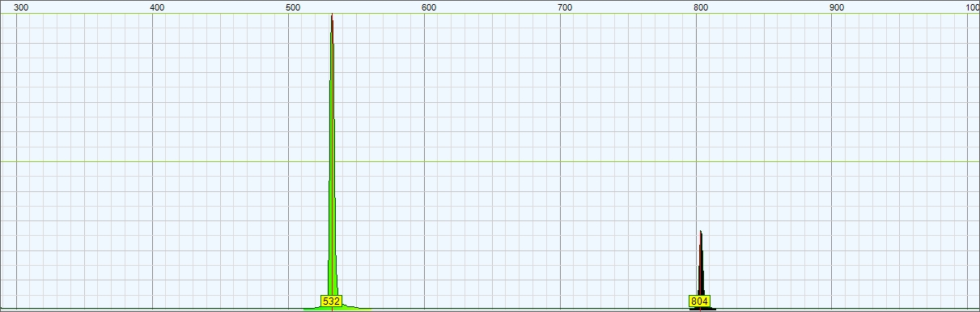This screenshot has width=980, height=312.
Task: Click the tip of the green 532 peak
Action: (x=332, y=16)
